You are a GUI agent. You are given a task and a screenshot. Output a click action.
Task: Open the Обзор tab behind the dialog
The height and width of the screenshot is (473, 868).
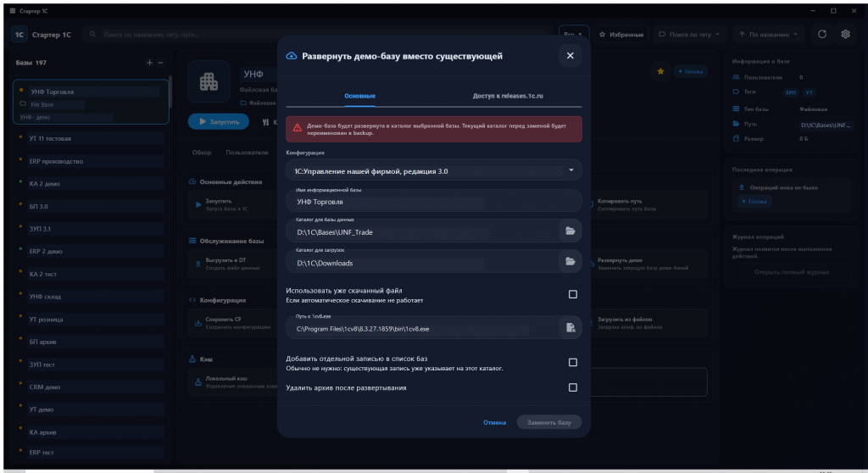(202, 153)
